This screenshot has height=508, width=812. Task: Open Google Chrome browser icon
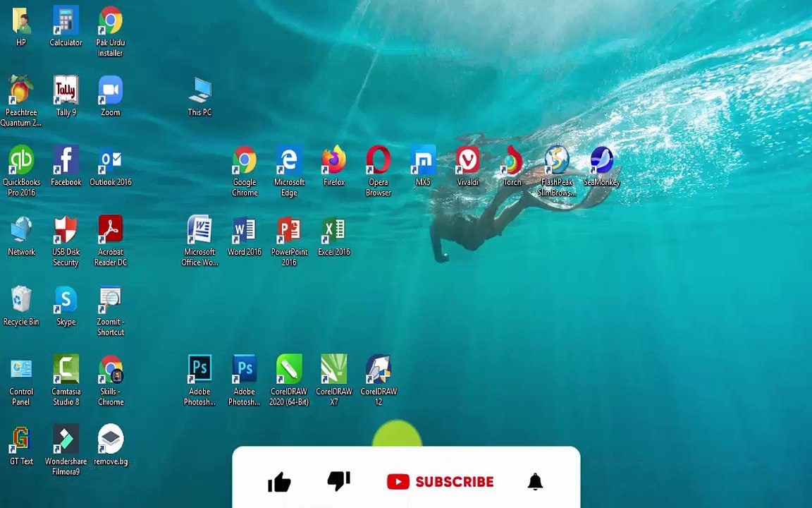[x=245, y=160]
